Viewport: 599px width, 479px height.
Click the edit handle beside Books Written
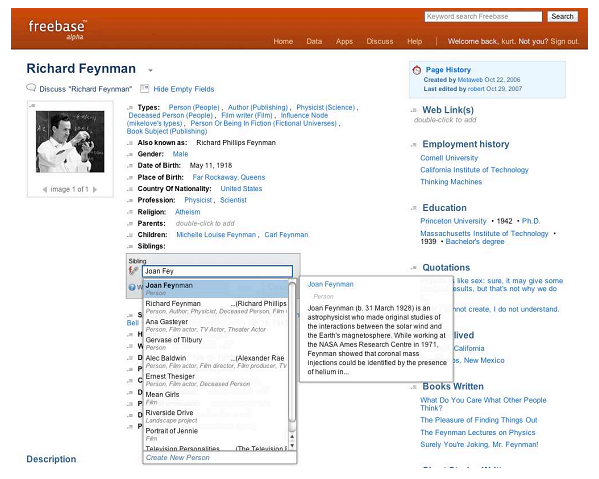point(413,387)
